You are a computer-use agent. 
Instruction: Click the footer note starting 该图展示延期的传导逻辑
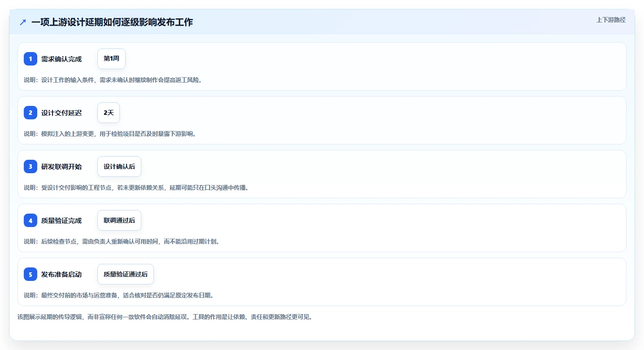point(165,317)
